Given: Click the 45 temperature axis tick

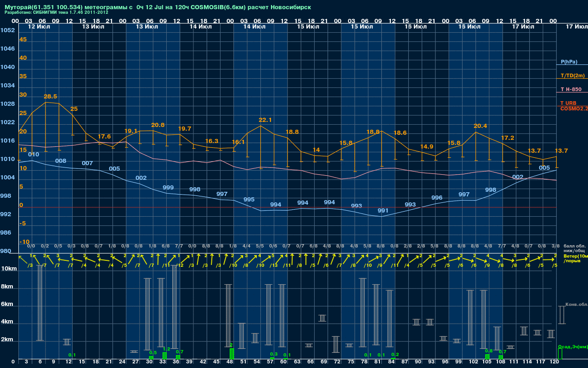Looking at the screenshot, I should pyautogui.click(x=23, y=40).
